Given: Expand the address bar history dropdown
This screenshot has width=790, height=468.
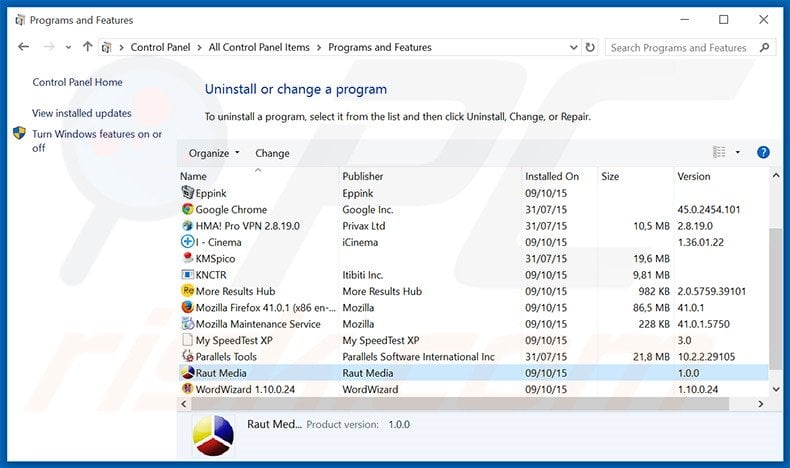Looking at the screenshot, I should click(x=573, y=47).
